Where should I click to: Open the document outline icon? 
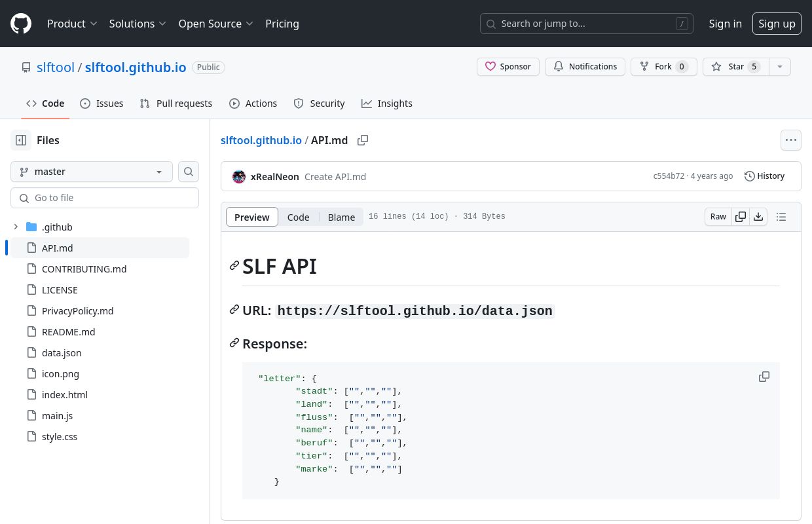click(x=781, y=217)
